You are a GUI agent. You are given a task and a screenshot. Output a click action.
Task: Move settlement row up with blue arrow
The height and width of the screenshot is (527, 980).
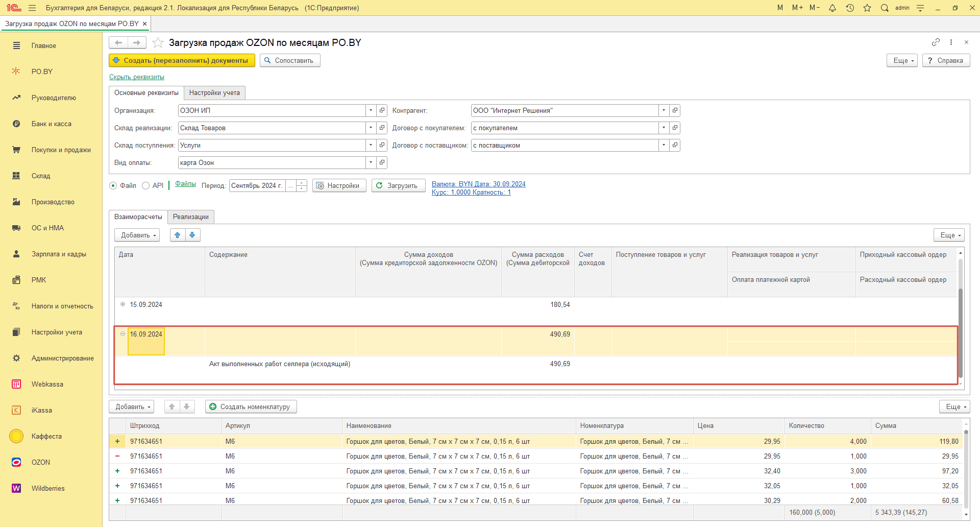pyautogui.click(x=178, y=235)
